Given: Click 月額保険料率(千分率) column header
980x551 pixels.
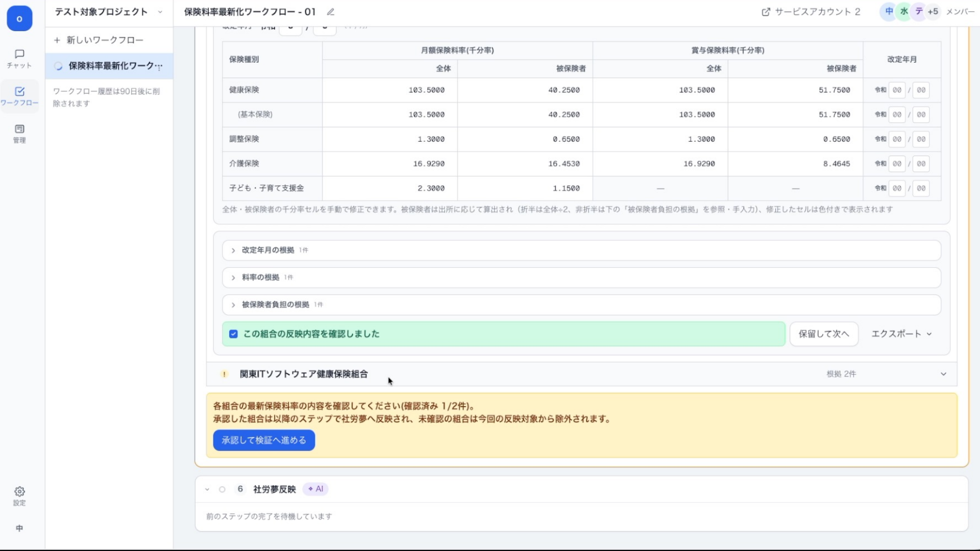Looking at the screenshot, I should coord(457,51).
